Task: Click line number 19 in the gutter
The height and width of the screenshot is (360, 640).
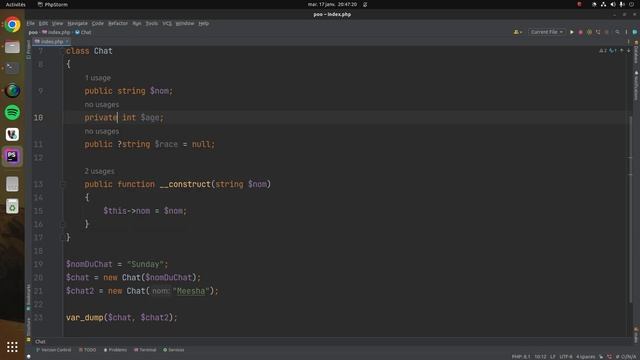Action: (x=38, y=264)
